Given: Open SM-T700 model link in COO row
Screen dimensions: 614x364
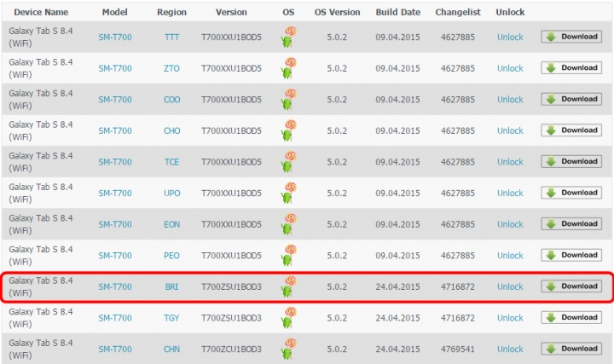Looking at the screenshot, I should click(115, 100).
